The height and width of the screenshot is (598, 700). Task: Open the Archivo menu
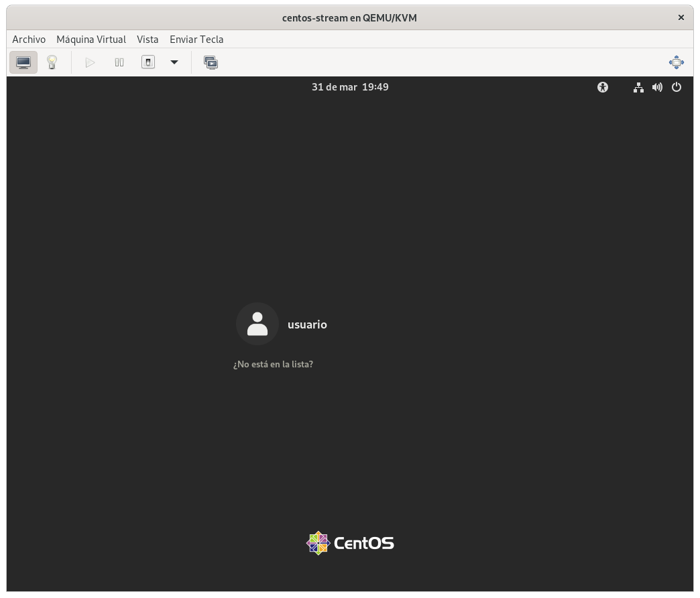[x=29, y=40]
